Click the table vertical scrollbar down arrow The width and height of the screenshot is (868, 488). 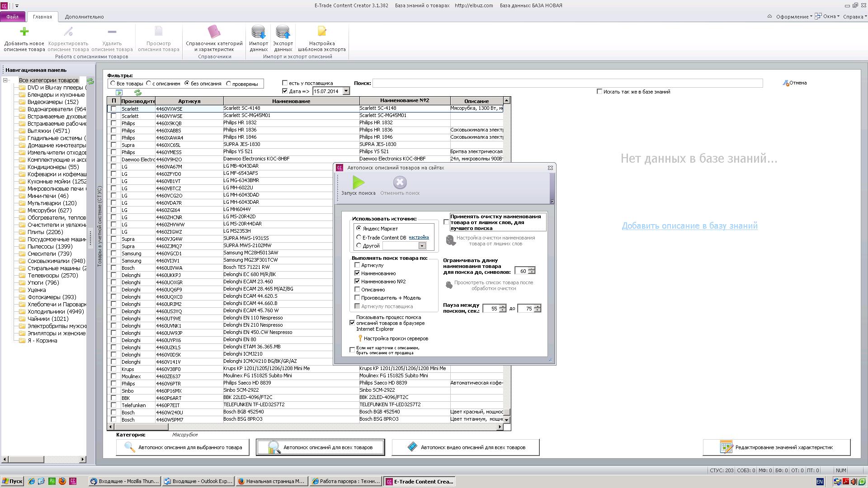507,420
